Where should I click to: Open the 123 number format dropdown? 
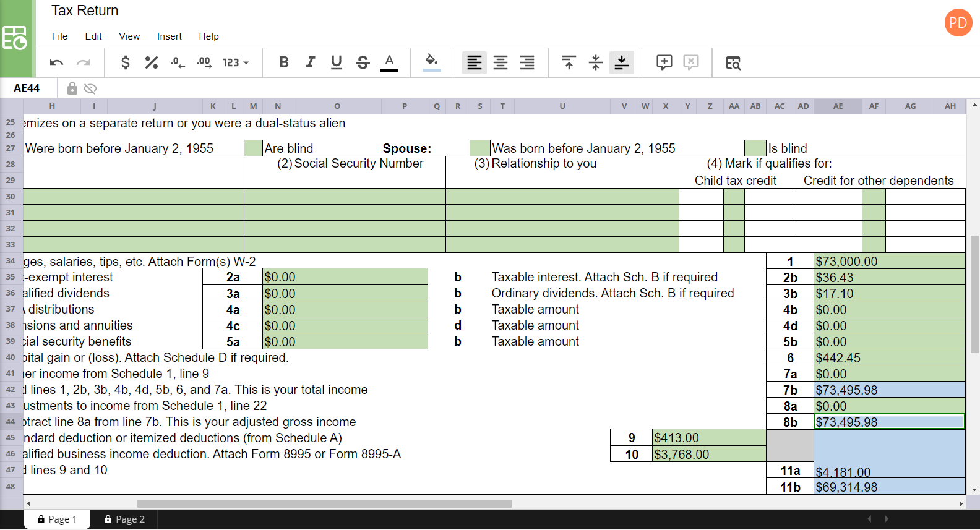(x=236, y=62)
